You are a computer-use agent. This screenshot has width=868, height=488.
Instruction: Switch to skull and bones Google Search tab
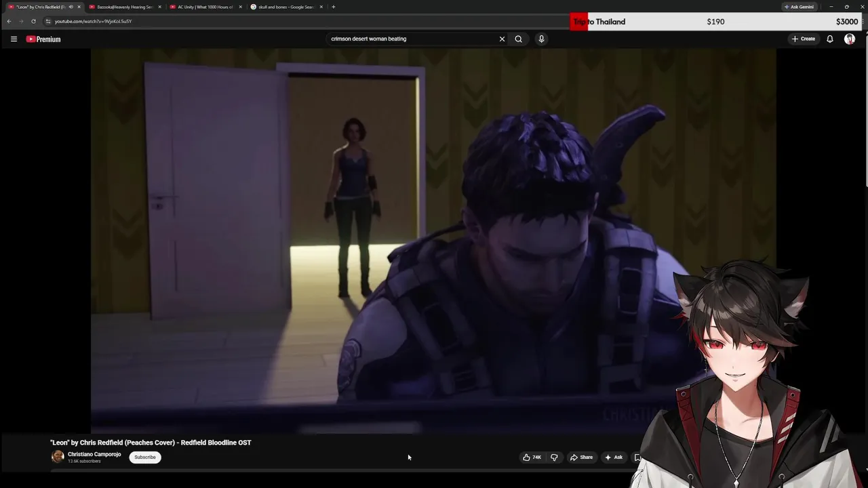[x=285, y=7]
